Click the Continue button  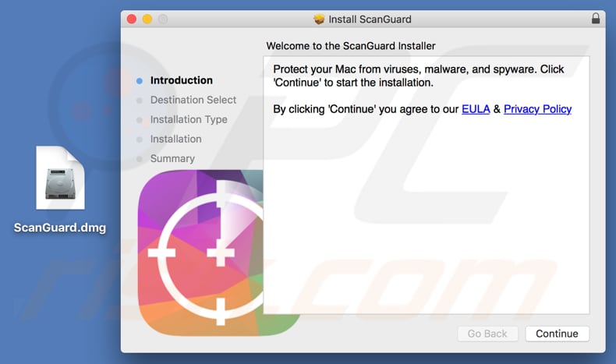(x=557, y=334)
